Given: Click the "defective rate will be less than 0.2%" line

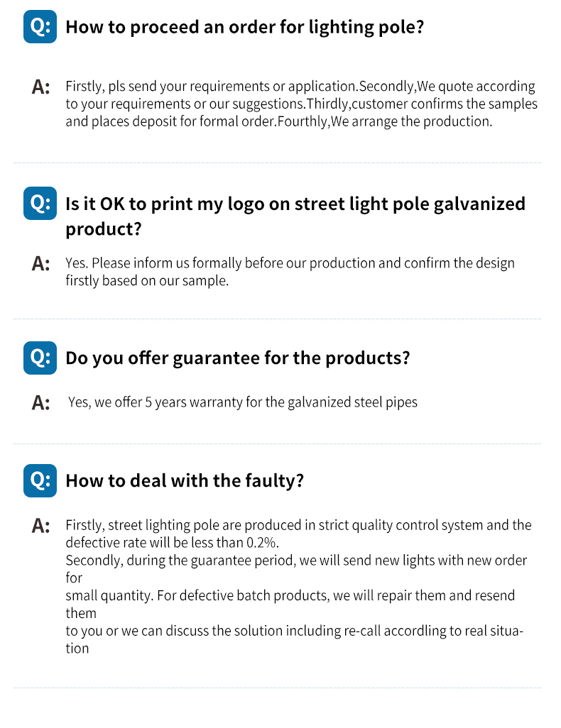Looking at the screenshot, I should (x=171, y=543).
